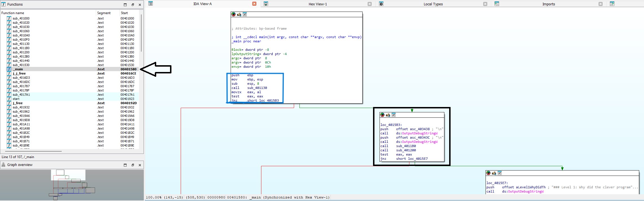
Task: Click the first OutputDebugStringW call in loc_4015B3
Action: tap(409, 133)
